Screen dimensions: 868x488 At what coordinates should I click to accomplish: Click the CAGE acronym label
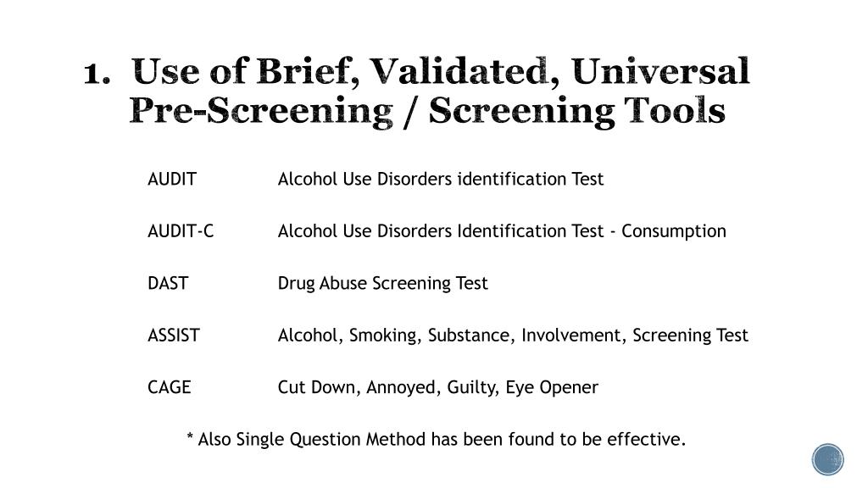click(x=170, y=387)
